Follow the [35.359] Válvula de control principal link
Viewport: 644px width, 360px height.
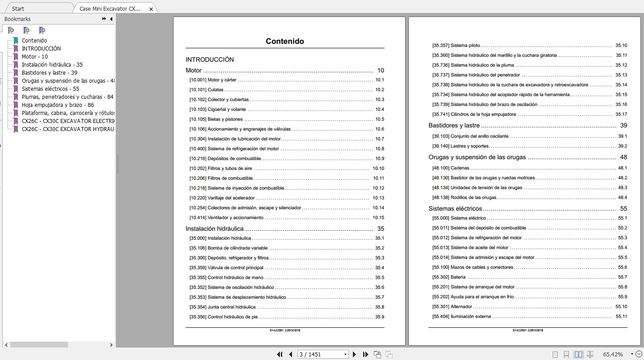tap(287, 268)
